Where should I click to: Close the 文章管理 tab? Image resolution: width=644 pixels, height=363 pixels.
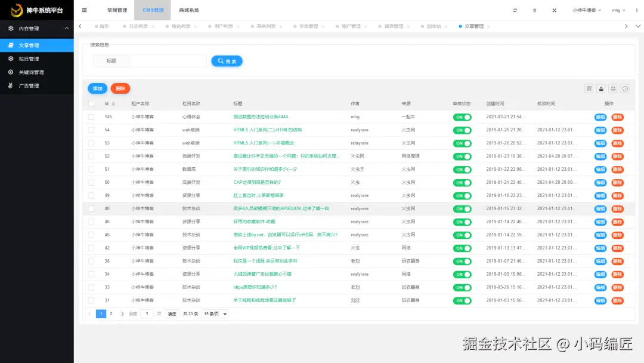click(x=488, y=27)
